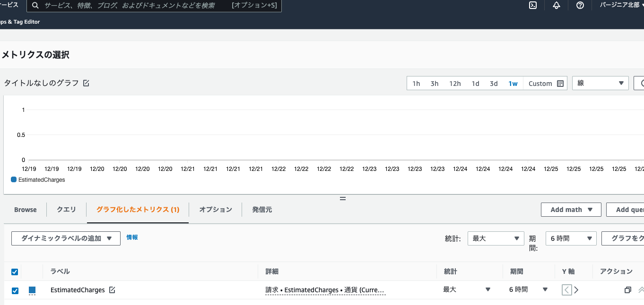Select the 3d time range button
The width and height of the screenshot is (644, 305).
(494, 83)
